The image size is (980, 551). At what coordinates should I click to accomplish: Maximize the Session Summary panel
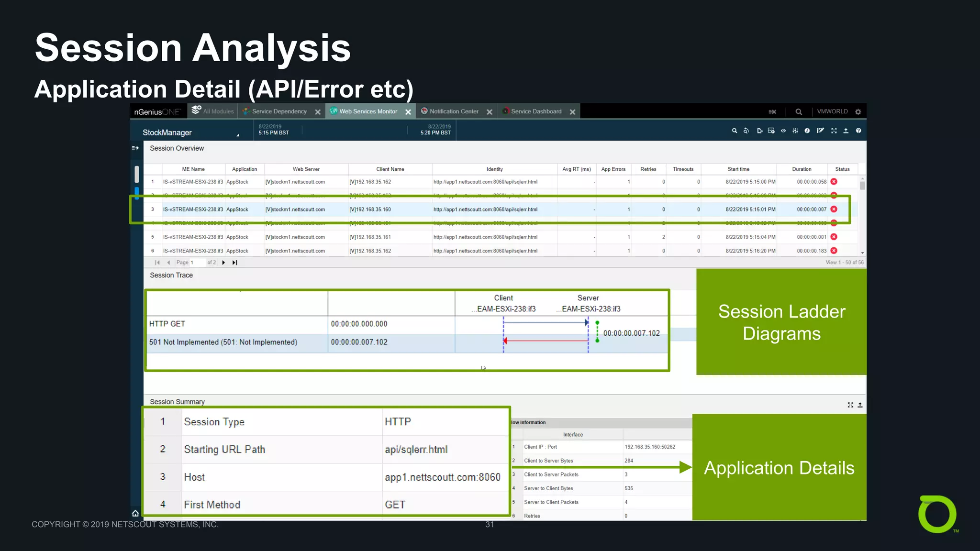pos(850,405)
